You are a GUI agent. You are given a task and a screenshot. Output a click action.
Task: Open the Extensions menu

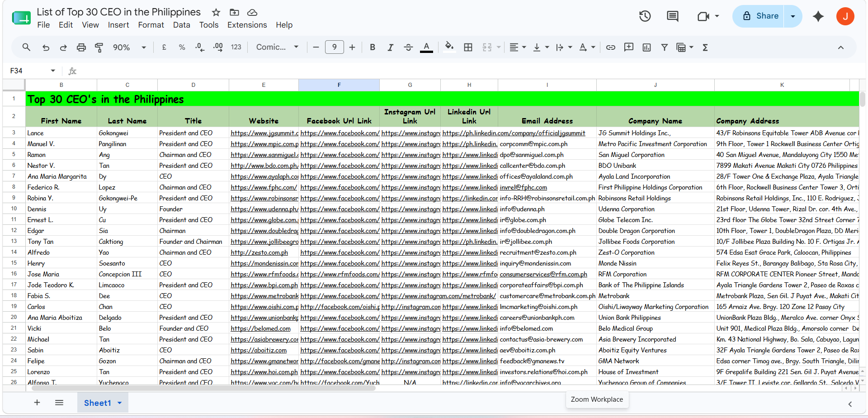point(247,25)
